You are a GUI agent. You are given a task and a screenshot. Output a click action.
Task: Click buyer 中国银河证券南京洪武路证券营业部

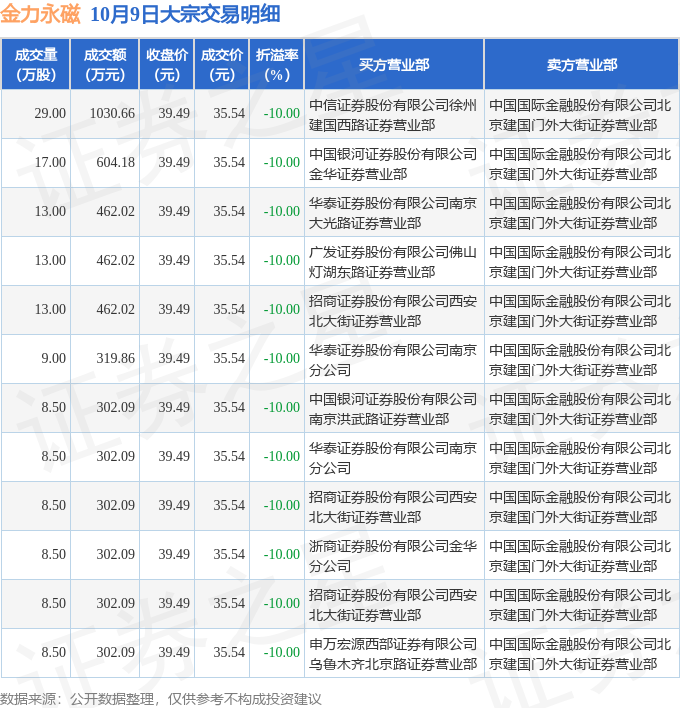393,409
